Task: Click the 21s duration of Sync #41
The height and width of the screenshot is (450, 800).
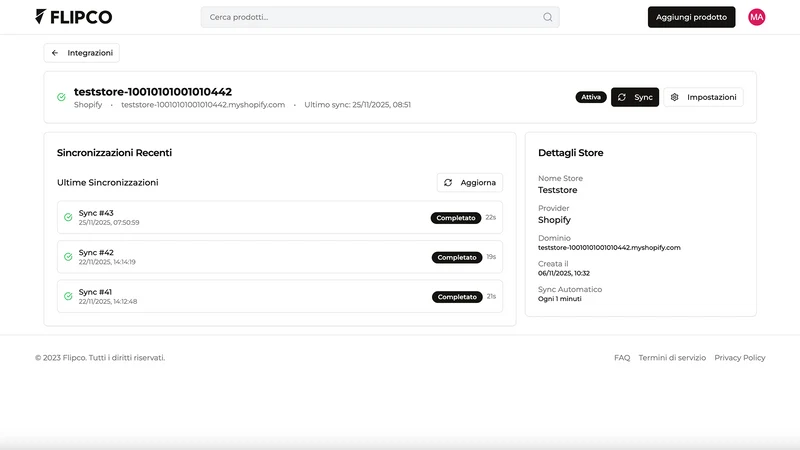Action: pos(491,296)
